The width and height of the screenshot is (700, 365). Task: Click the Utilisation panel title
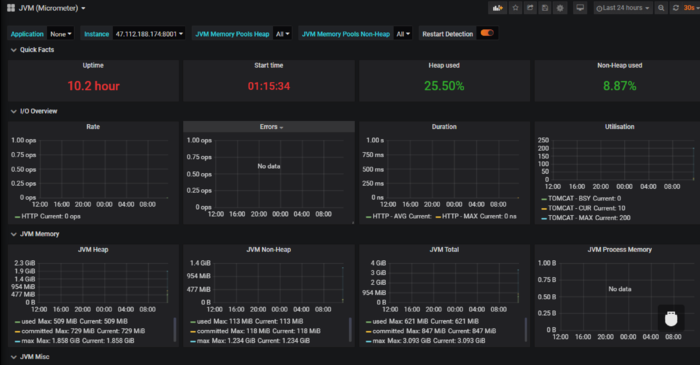click(x=620, y=127)
